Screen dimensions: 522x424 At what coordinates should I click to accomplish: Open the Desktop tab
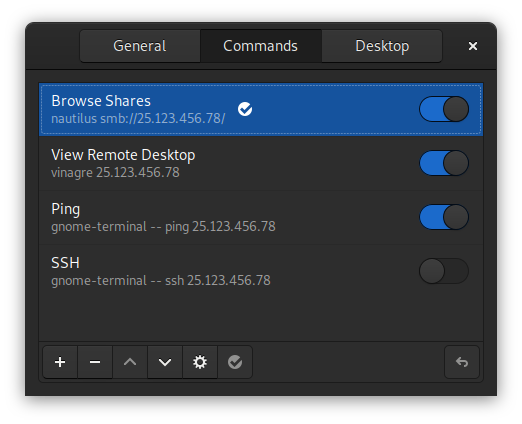coord(382,46)
